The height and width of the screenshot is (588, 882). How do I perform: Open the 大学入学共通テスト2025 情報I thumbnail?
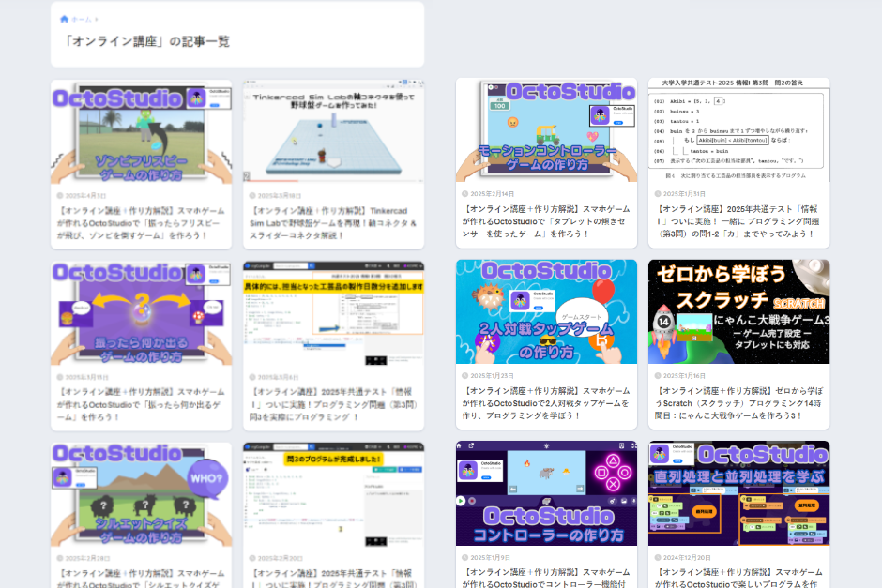[738, 129]
